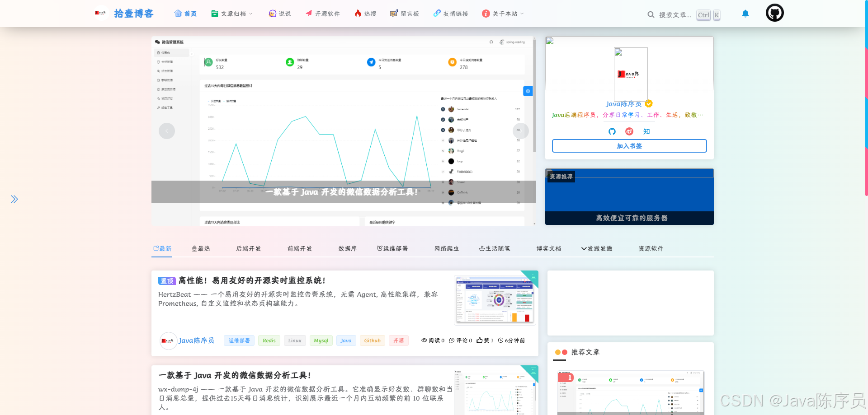
Task: Expand the 关于本站 dropdown menu
Action: pyautogui.click(x=503, y=14)
